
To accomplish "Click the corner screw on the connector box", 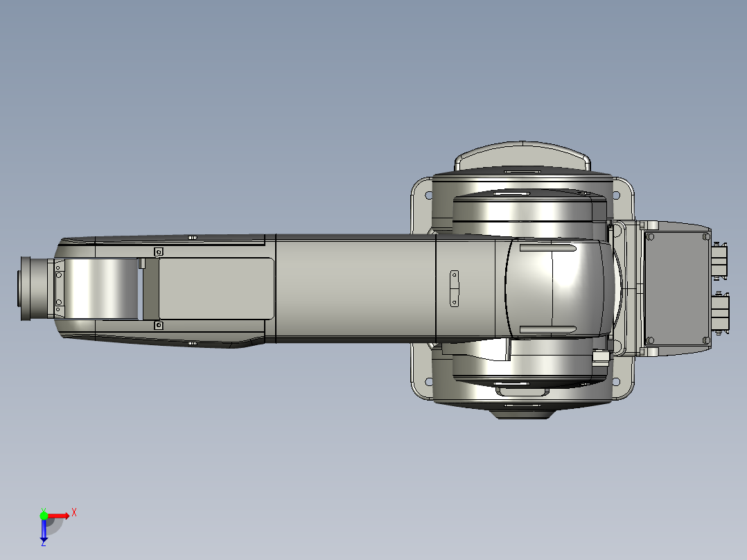I will 650,236.
